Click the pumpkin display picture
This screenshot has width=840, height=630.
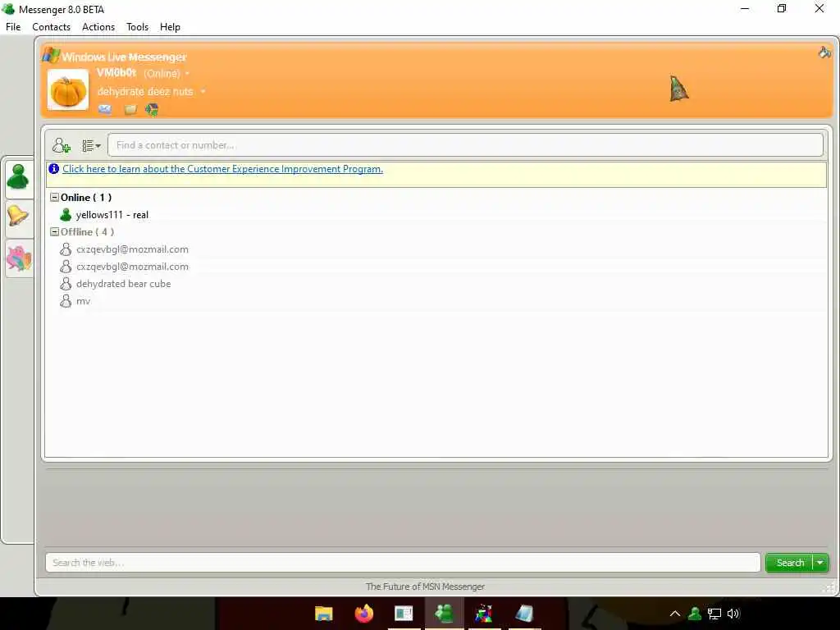click(68, 90)
